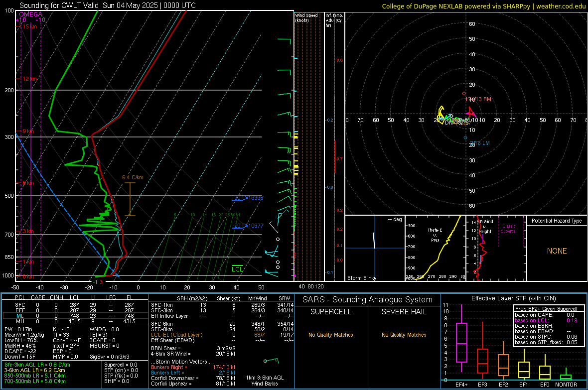Viewport: 588px width, 390px height.
Task: Click the 'SRH (m2/s2)' column header
Action: pos(192,298)
